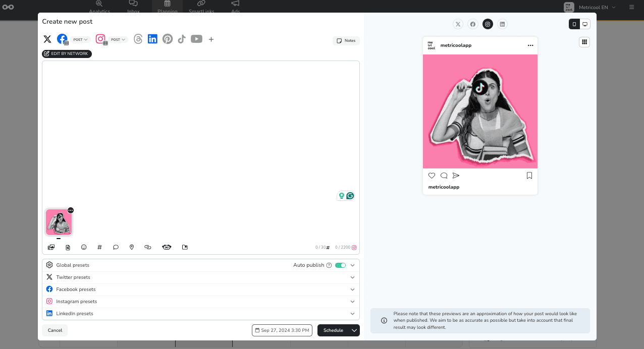644x349 pixels.
Task: Click the Grammarly icon near the editor
Action: (350, 195)
